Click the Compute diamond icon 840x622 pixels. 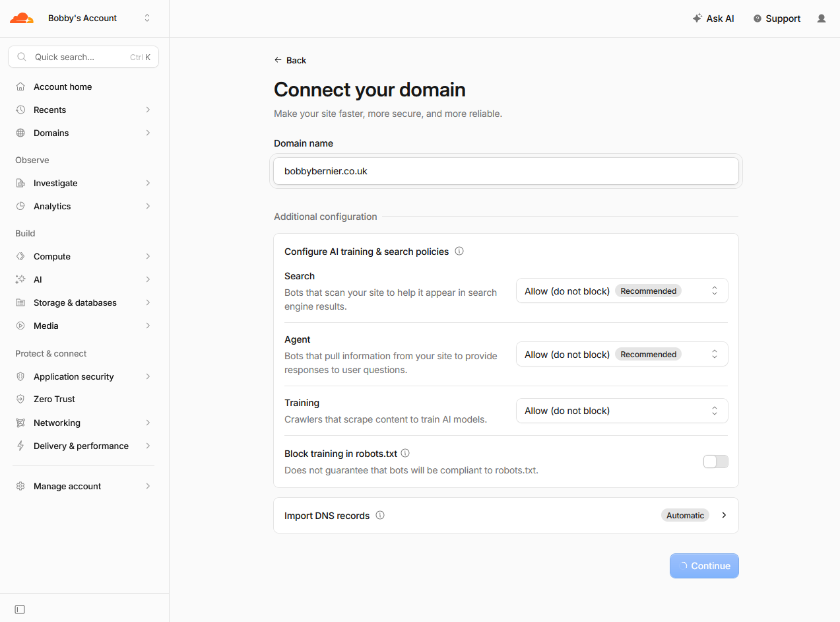point(20,256)
